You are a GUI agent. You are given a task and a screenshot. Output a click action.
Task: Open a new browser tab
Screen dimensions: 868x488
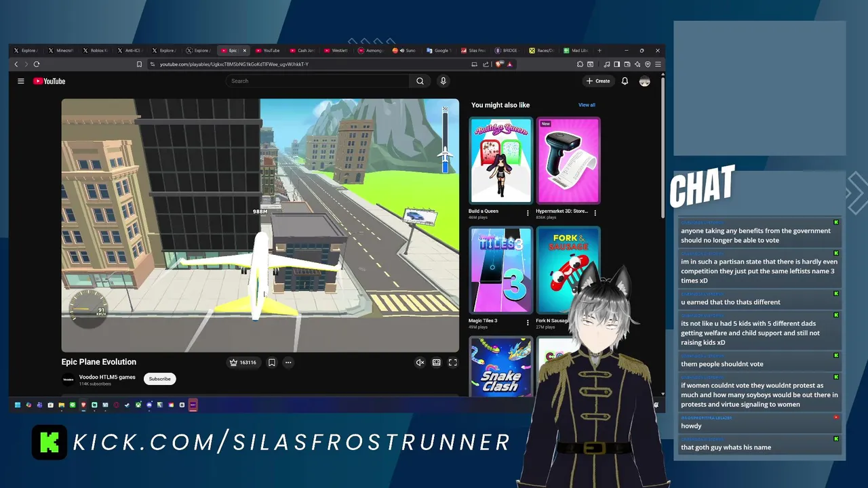(x=599, y=50)
